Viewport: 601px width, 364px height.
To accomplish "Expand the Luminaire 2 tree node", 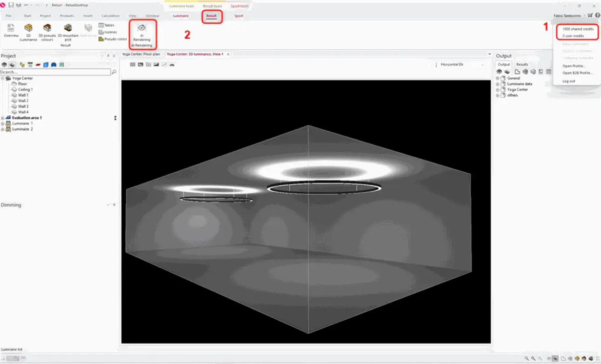I will coord(2,129).
